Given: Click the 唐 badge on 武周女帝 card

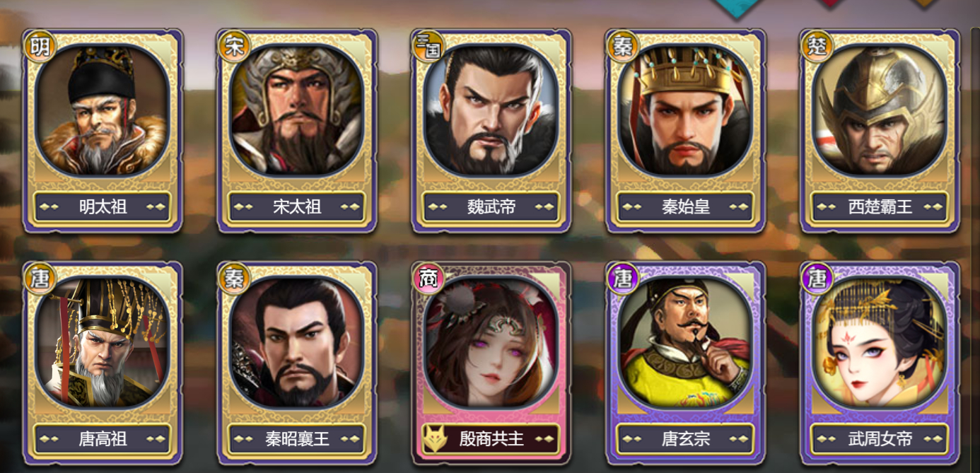Looking at the screenshot, I should (x=817, y=279).
